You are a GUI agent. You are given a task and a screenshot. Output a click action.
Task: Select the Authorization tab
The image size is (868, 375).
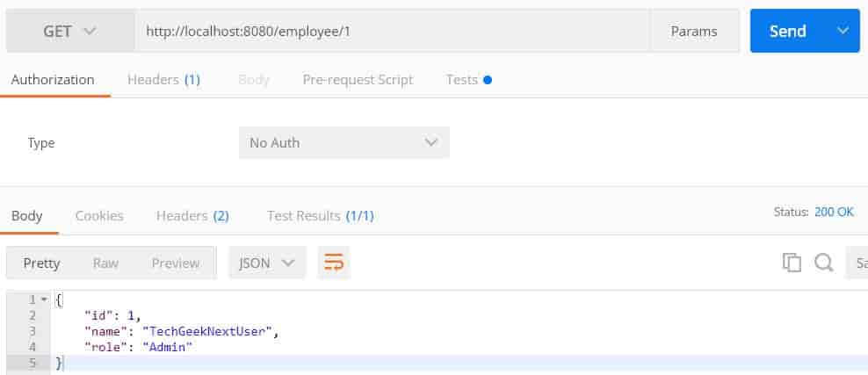pyautogui.click(x=53, y=80)
